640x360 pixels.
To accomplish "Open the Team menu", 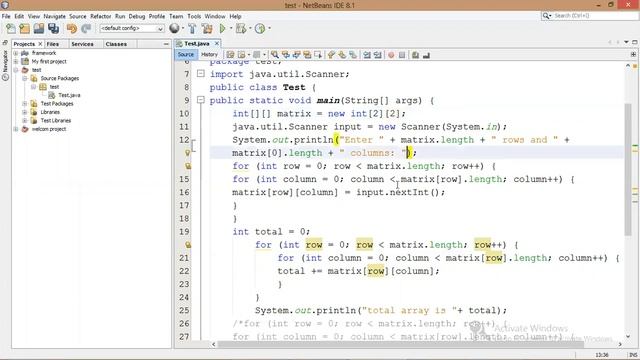I will click(x=176, y=16).
